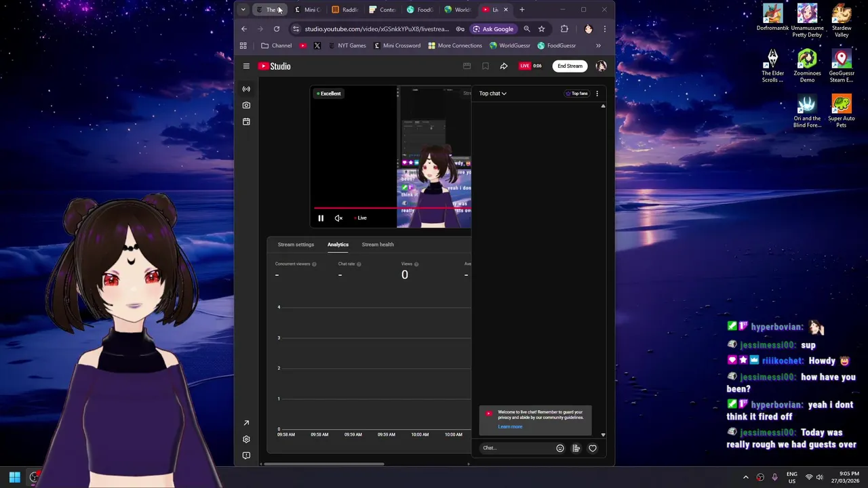
Task: Open the YouTube bookmark icon
Action: coord(303,45)
